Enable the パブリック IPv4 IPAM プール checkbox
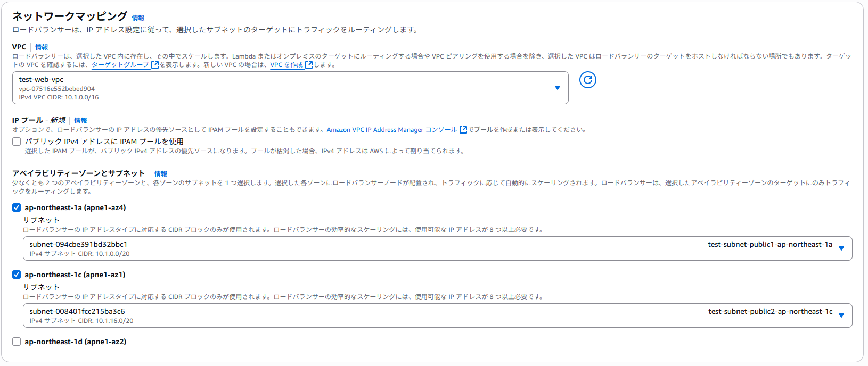Image resolution: width=868 pixels, height=366 pixels. click(x=17, y=142)
